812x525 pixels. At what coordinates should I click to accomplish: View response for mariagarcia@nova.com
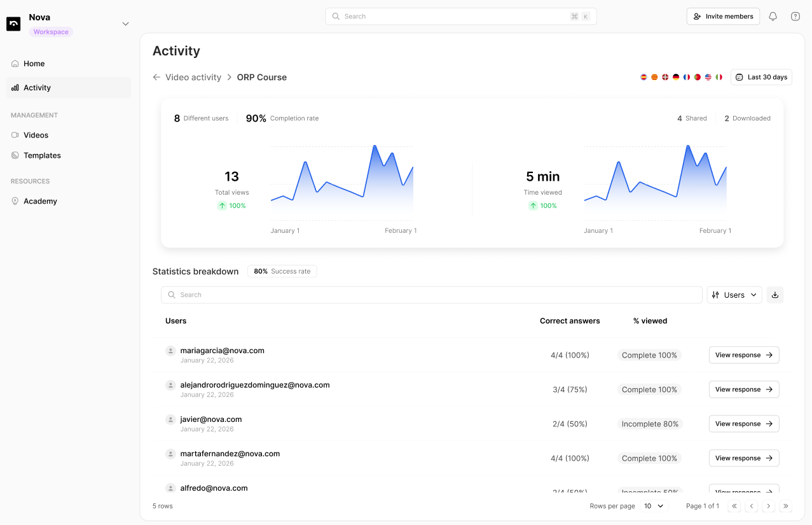(744, 355)
